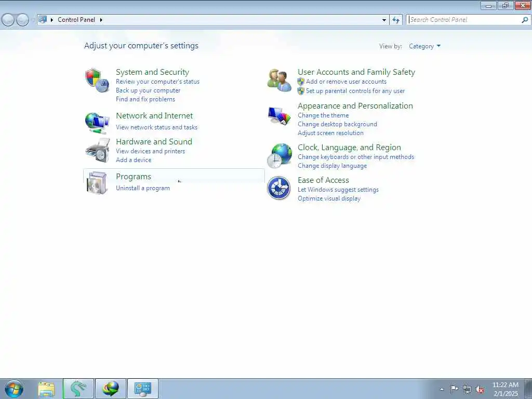This screenshot has height=399, width=532.
Task: Open the User Accounts people icon
Action: [279, 80]
